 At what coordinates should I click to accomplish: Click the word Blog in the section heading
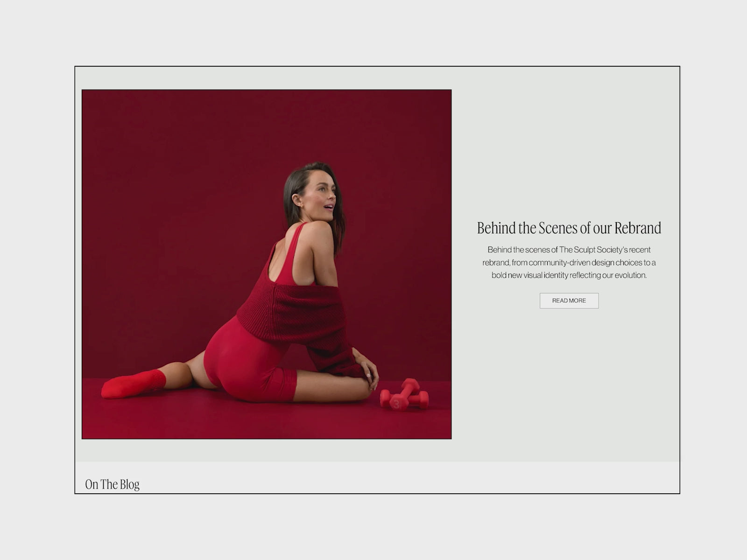click(129, 484)
